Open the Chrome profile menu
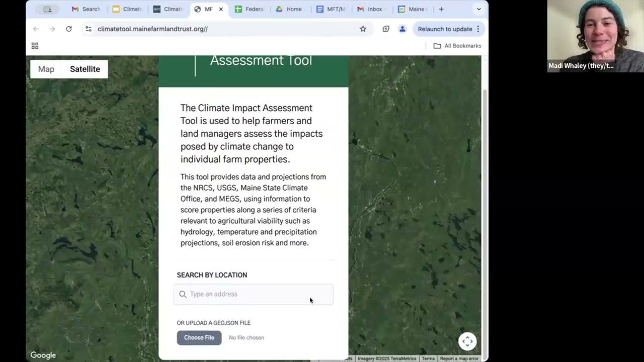This screenshot has height=362, width=644. coord(402,29)
